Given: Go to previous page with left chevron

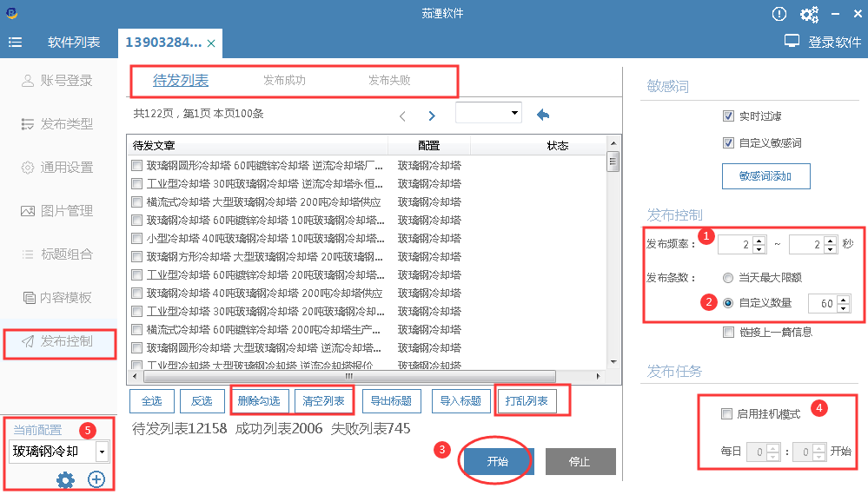Looking at the screenshot, I should tap(402, 115).
